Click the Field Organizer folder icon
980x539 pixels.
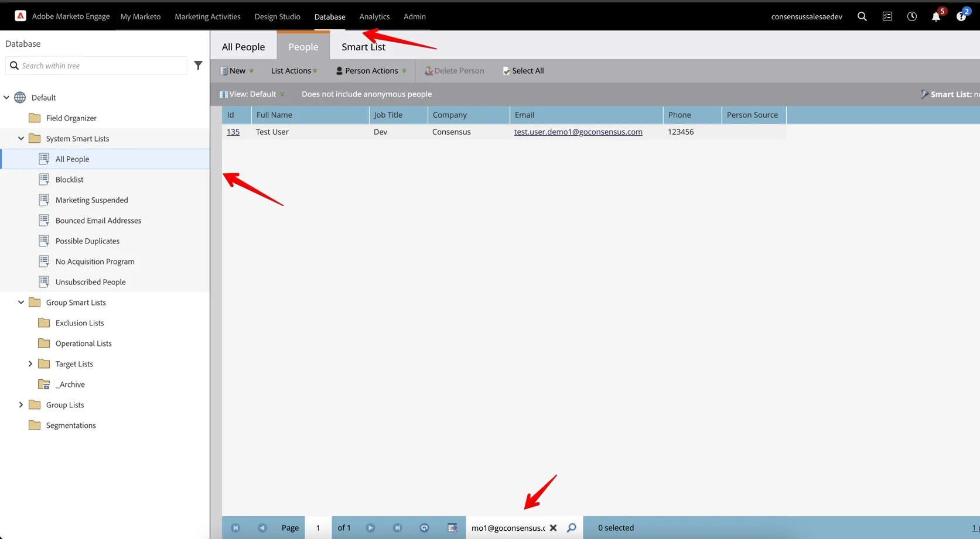(x=35, y=118)
